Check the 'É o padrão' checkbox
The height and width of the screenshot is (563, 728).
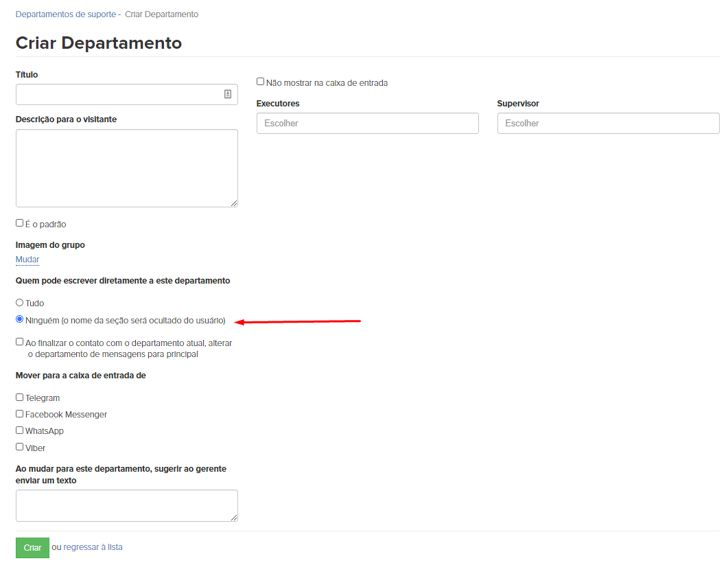(20, 223)
